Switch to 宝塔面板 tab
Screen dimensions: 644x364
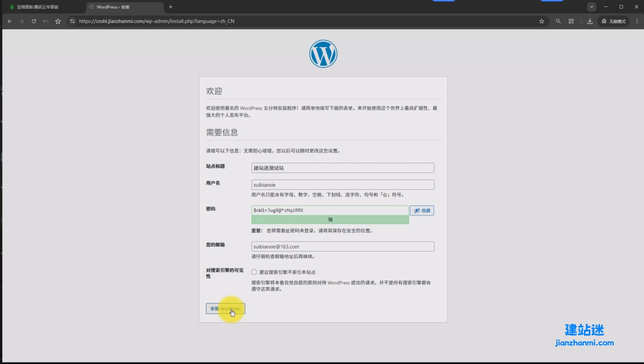[x=38, y=7]
